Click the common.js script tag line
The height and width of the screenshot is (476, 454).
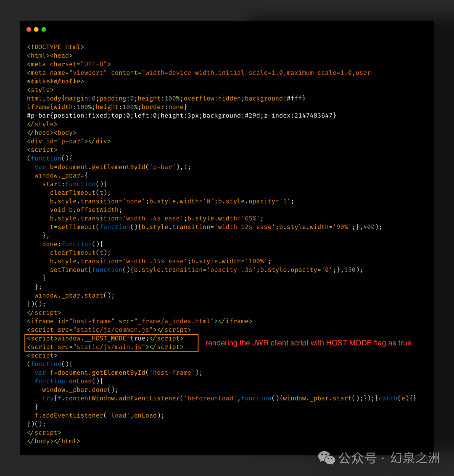pyautogui.click(x=109, y=330)
